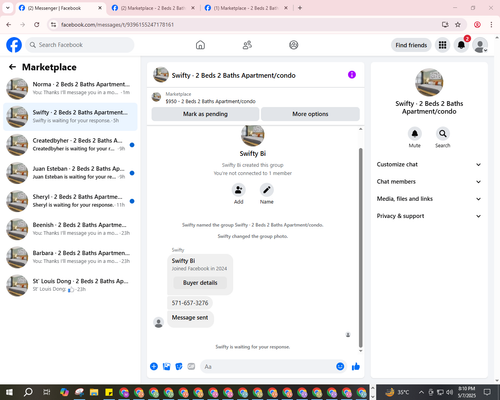Click More options button
Screen dimensions: 500x400
click(310, 114)
